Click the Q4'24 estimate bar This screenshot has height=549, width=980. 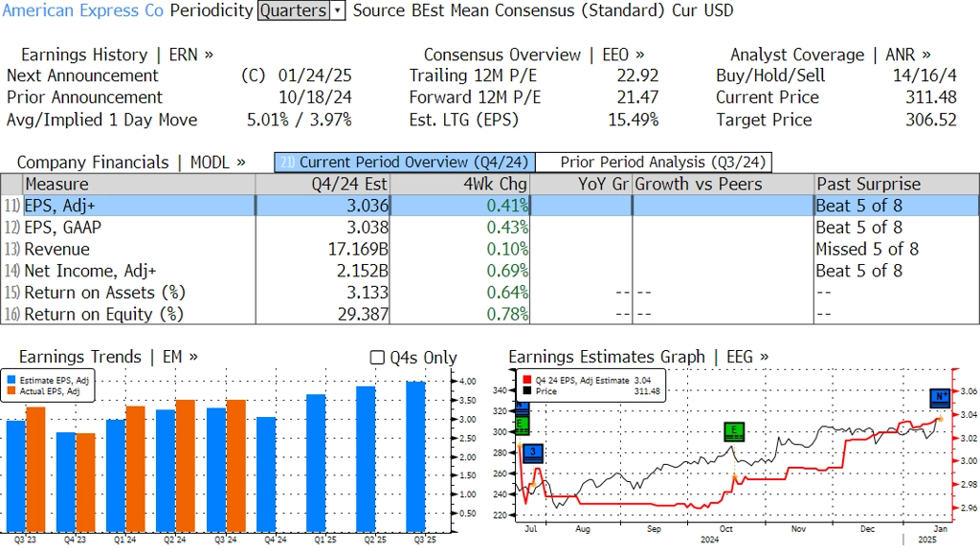click(266, 474)
